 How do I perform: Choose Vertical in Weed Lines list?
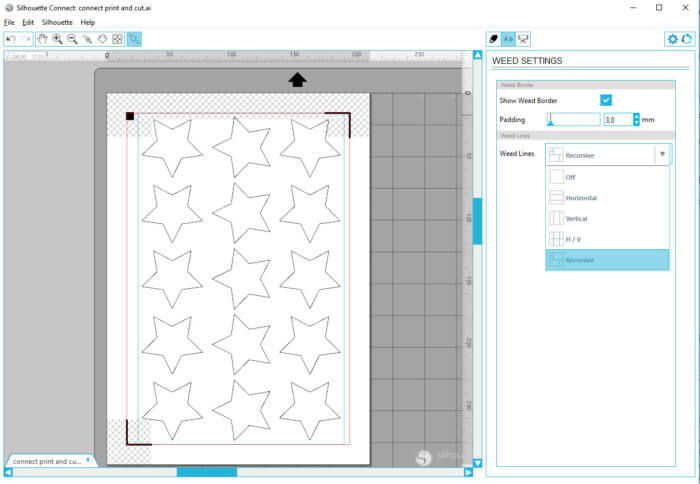point(607,218)
